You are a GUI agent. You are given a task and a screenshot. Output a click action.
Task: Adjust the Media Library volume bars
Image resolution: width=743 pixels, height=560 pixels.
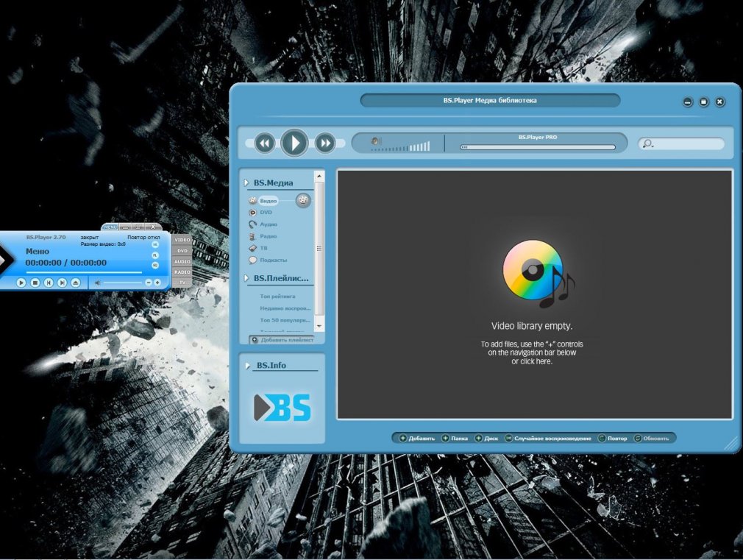click(x=400, y=147)
